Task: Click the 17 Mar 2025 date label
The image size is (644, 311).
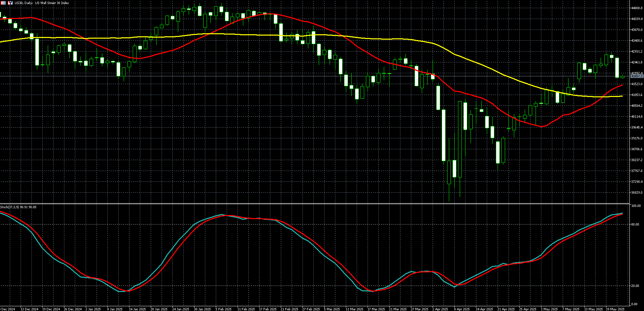Action: [x=376, y=309]
